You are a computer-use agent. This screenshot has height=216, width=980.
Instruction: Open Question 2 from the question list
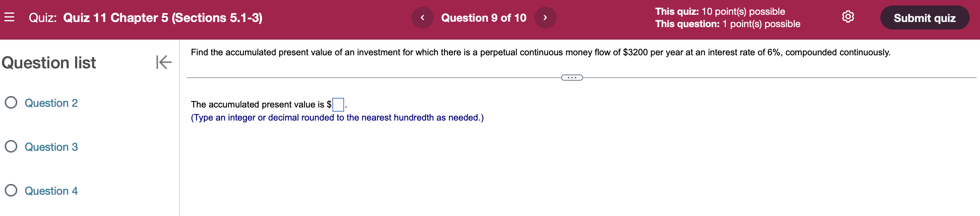click(52, 103)
